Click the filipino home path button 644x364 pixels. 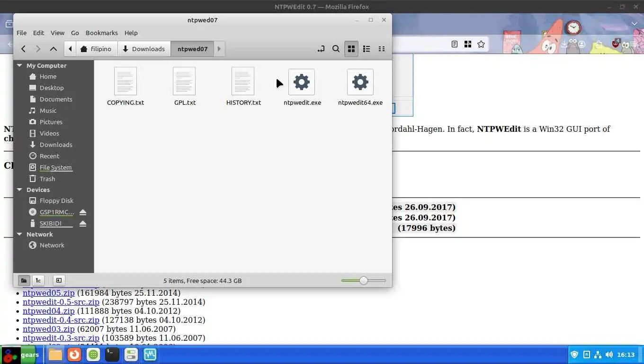click(x=96, y=49)
